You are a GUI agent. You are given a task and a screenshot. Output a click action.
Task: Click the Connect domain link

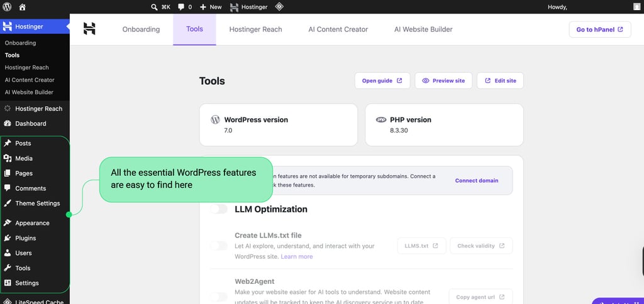coord(477,180)
